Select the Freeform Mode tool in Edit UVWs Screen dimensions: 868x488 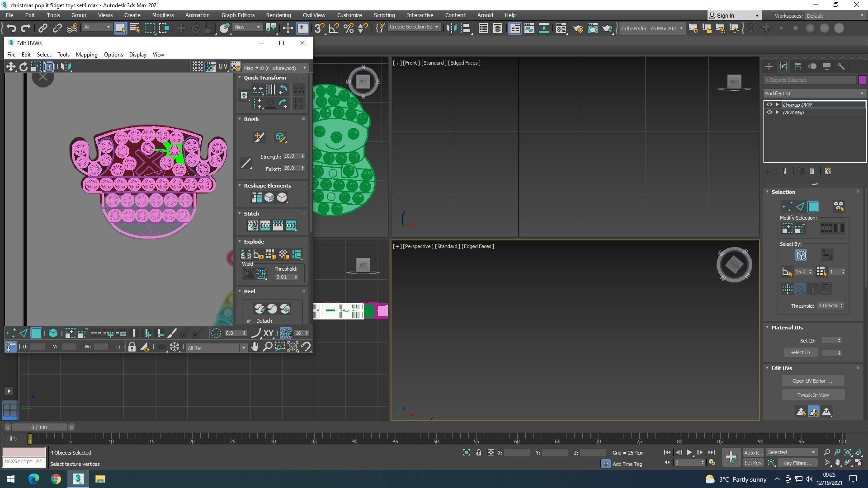point(49,67)
